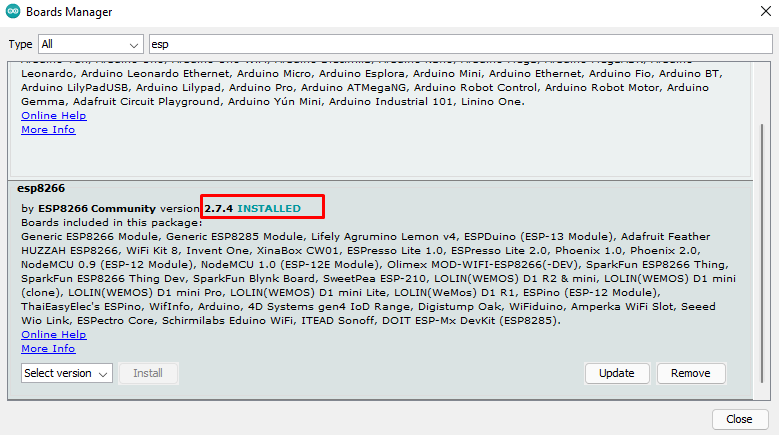Image resolution: width=779 pixels, height=435 pixels.
Task: Click the Close button at bottom right
Action: point(739,419)
